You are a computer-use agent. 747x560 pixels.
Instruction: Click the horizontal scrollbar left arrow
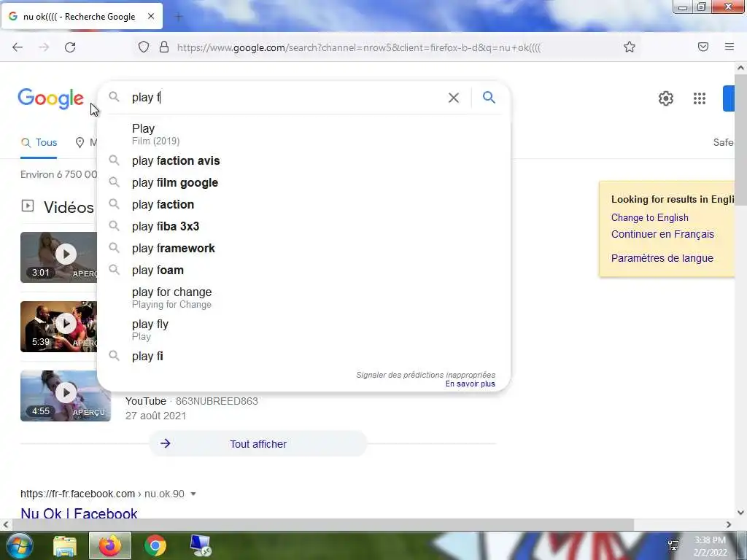(x=6, y=525)
